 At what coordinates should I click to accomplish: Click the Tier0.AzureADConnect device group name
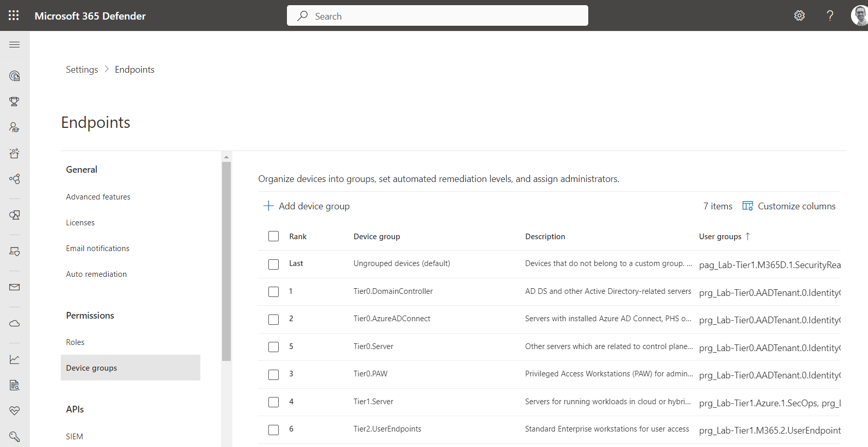pyautogui.click(x=392, y=319)
